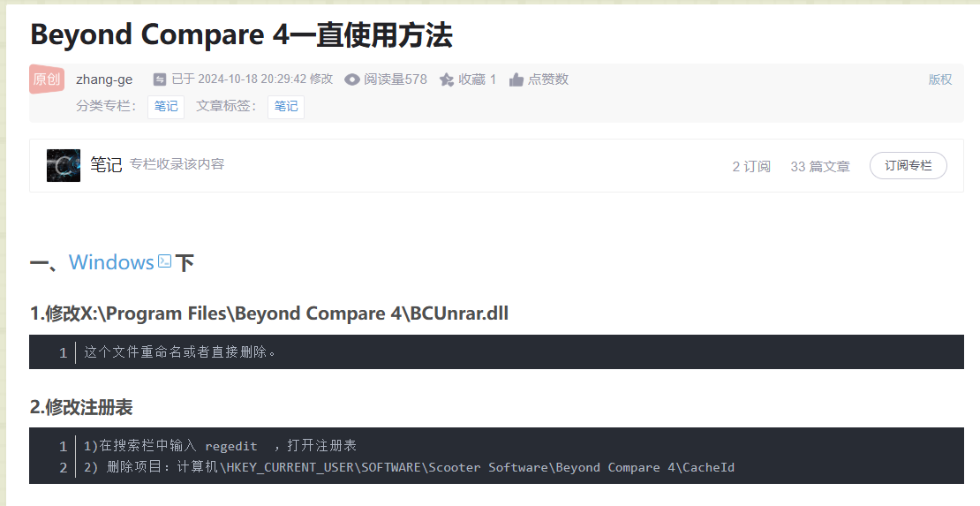Click the 收藏 1 favorites text

478,79
